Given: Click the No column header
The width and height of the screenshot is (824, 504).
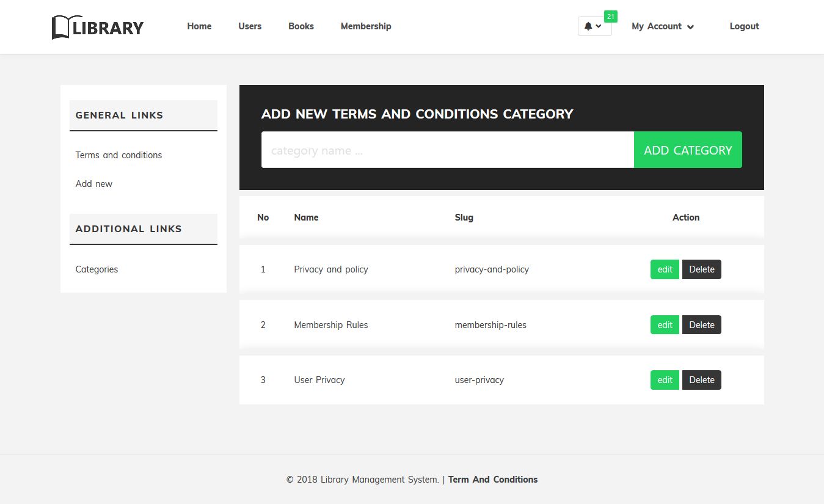Looking at the screenshot, I should [263, 217].
